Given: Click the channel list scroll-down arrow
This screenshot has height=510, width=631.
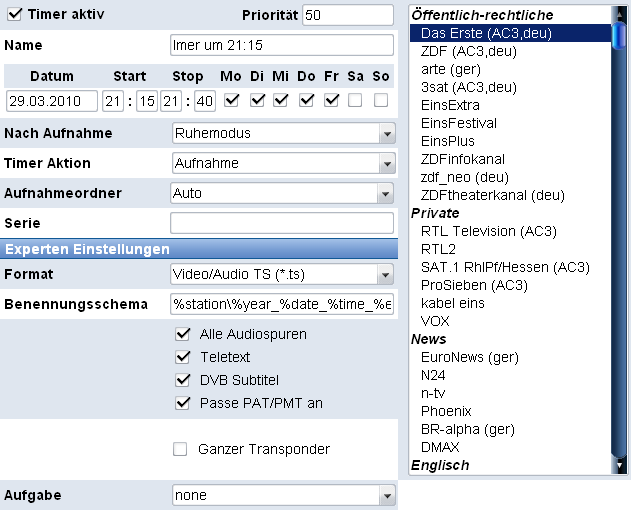Looking at the screenshot, I should 619,465.
